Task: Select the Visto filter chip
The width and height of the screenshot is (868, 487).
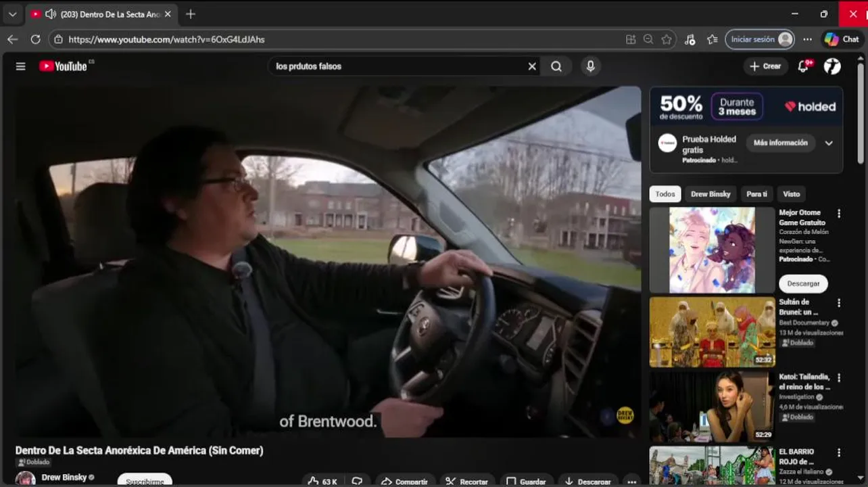Action: click(792, 194)
